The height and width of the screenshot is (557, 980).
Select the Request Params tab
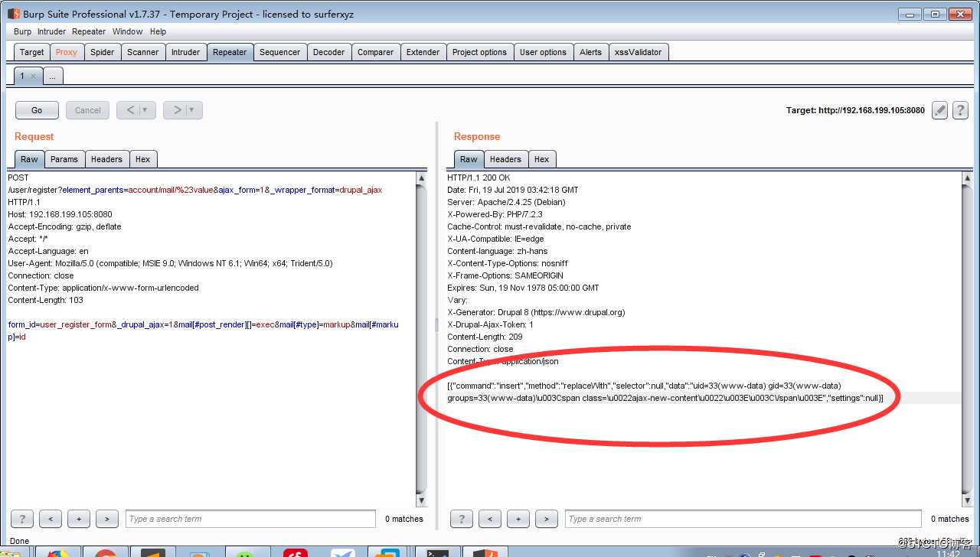click(x=64, y=159)
